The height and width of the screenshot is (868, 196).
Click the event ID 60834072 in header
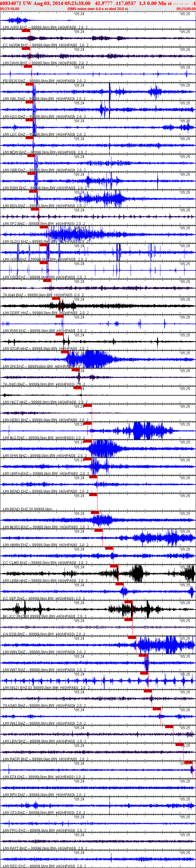coord(11,3)
